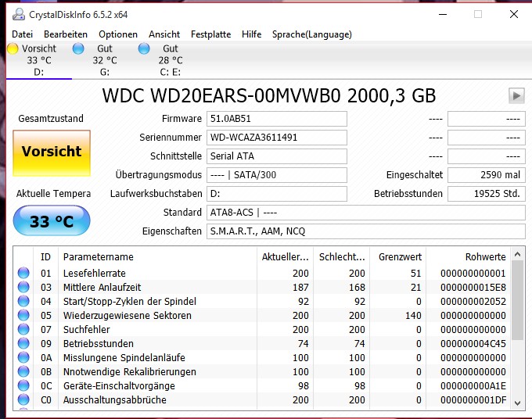Click status orb of Wiederzugewiesene Sektoren row
532x419 pixels.
point(23,315)
